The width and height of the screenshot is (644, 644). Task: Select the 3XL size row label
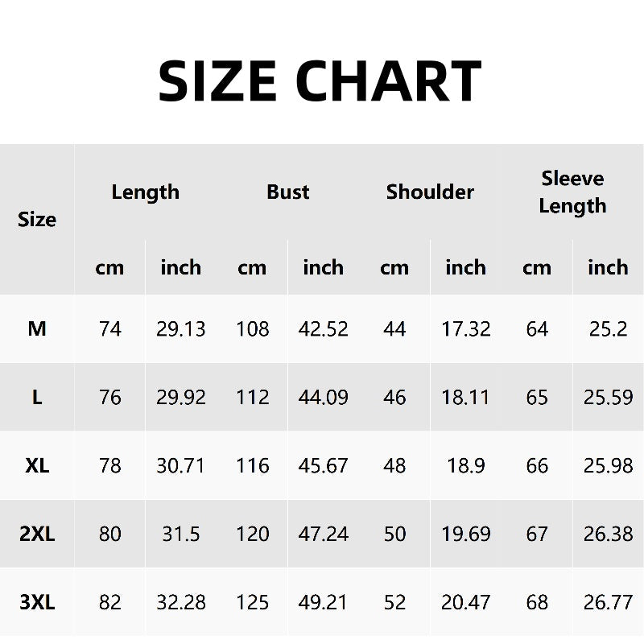pyautogui.click(x=37, y=602)
